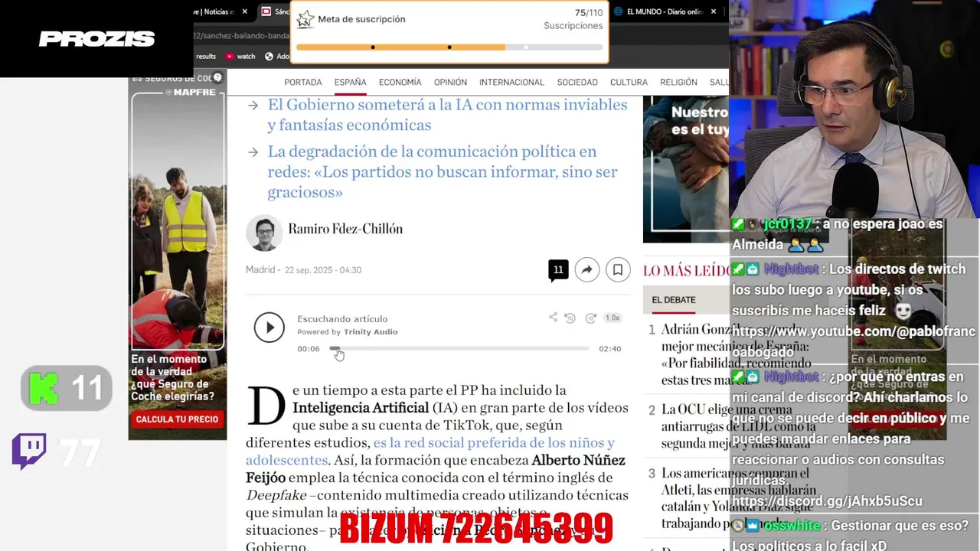Click Nightbot username in Discord chat message

pyautogui.click(x=791, y=377)
